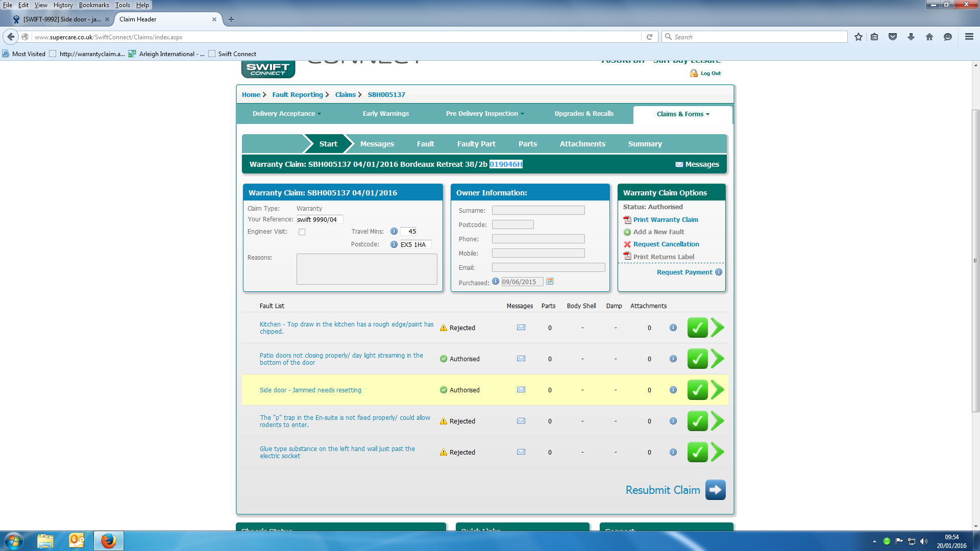
Task: Reload the page with refresh icon
Action: click(x=649, y=37)
